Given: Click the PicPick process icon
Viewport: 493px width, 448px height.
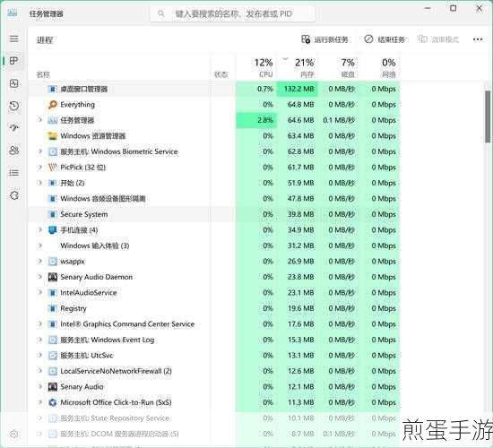Looking at the screenshot, I should (x=52, y=168).
